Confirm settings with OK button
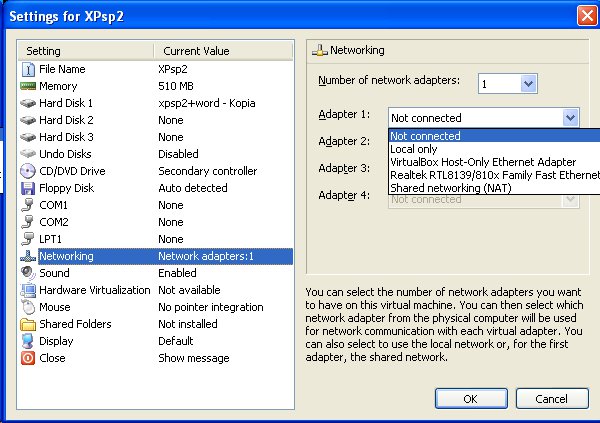This screenshot has width=600, height=423. (471, 399)
